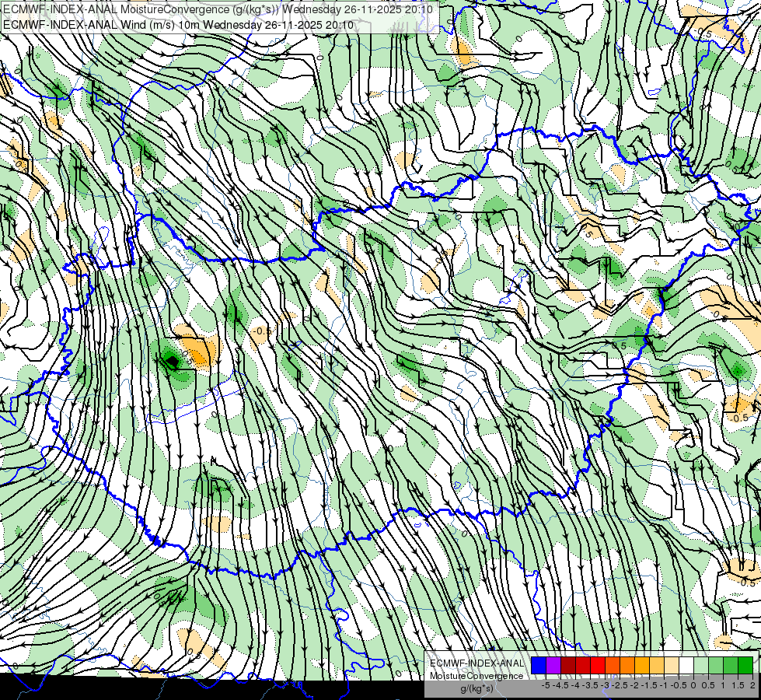Click the legend tick label -1

(664, 685)
